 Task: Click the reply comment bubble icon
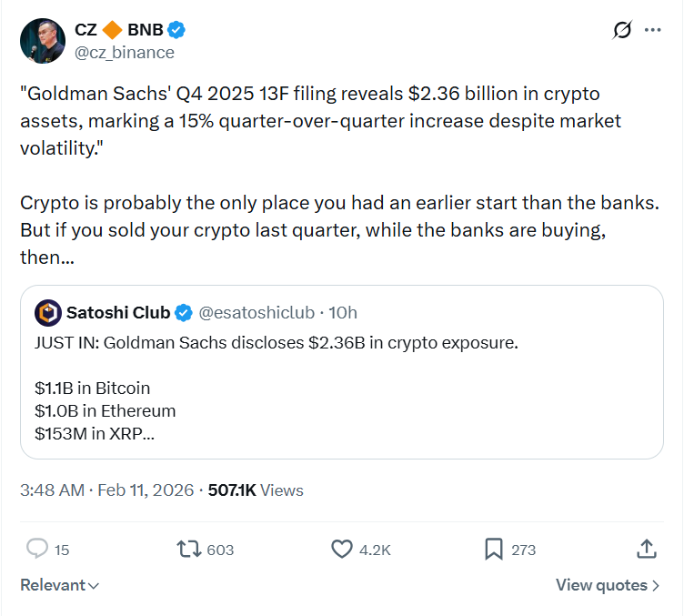37,549
